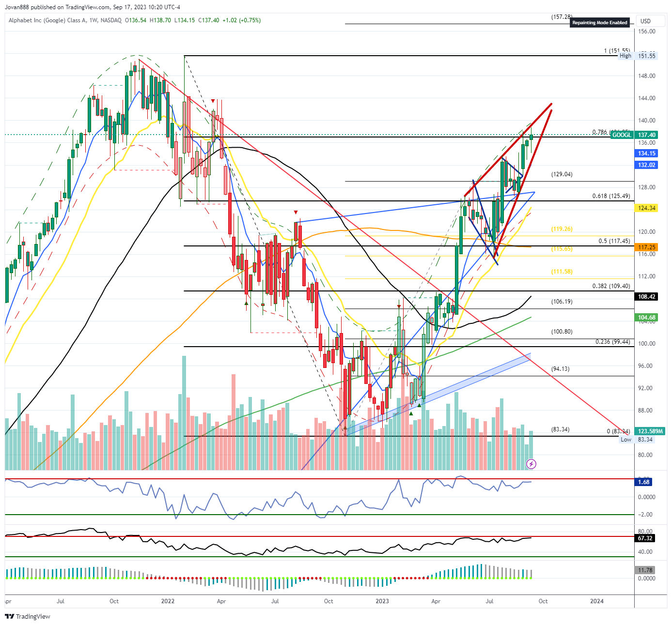Click the 1.68 indicator value tag
The width and height of the screenshot is (672, 625).
point(644,482)
